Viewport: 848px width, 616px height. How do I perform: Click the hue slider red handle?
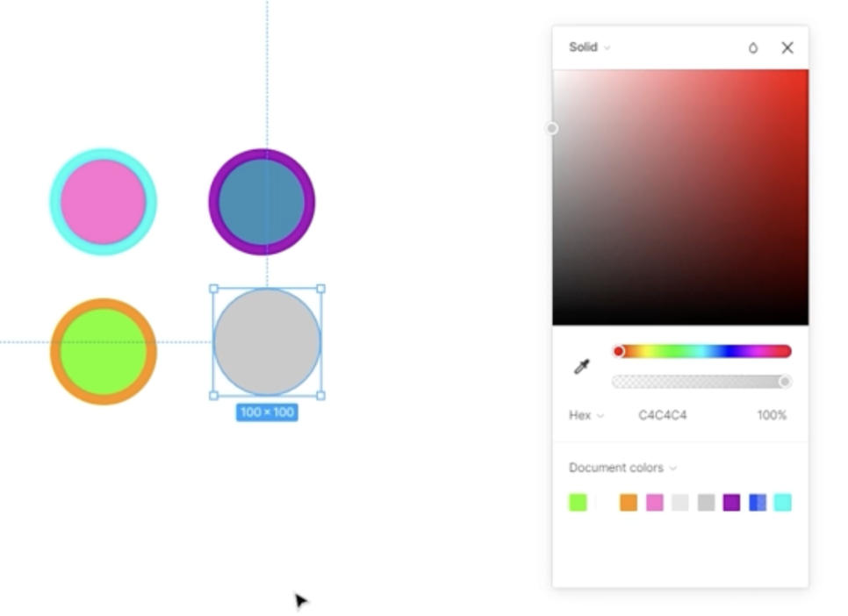[x=618, y=352]
